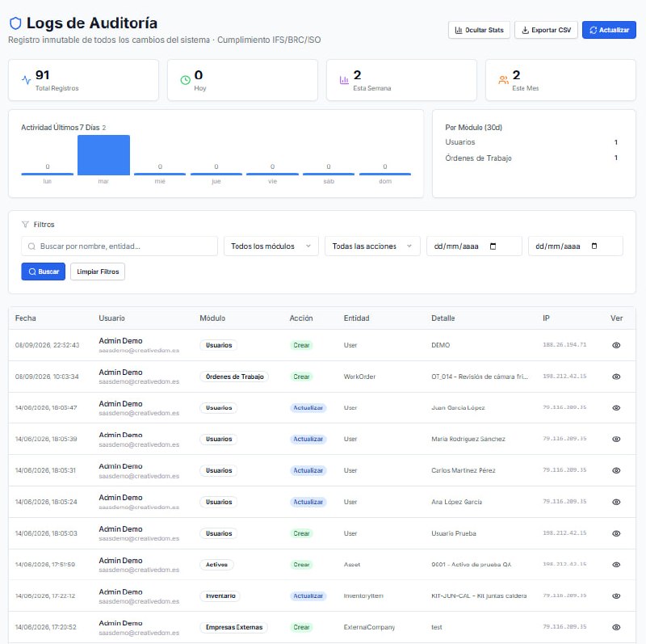This screenshot has width=646, height=644.
Task: Open the eye icon for María Rodríguez Sánchez row
Action: click(x=616, y=439)
